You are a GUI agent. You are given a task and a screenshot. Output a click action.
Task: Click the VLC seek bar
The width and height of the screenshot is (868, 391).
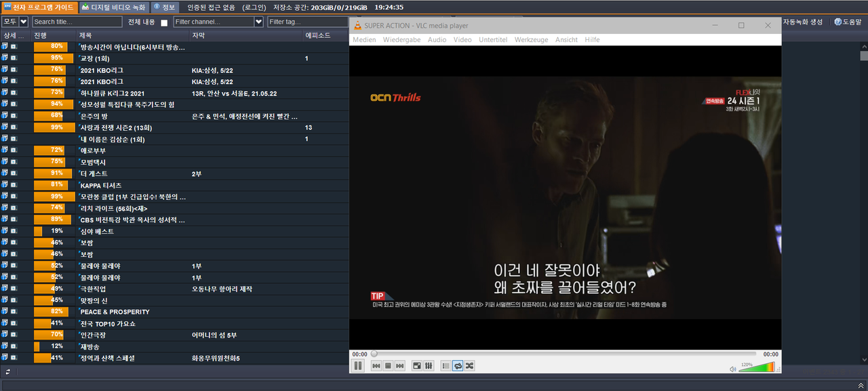click(564, 354)
